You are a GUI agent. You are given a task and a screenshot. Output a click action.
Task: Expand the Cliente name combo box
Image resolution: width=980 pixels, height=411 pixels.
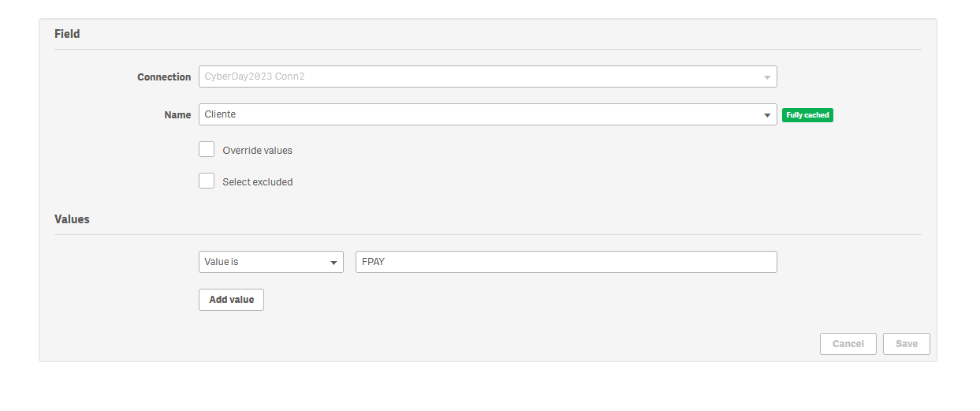point(481,114)
